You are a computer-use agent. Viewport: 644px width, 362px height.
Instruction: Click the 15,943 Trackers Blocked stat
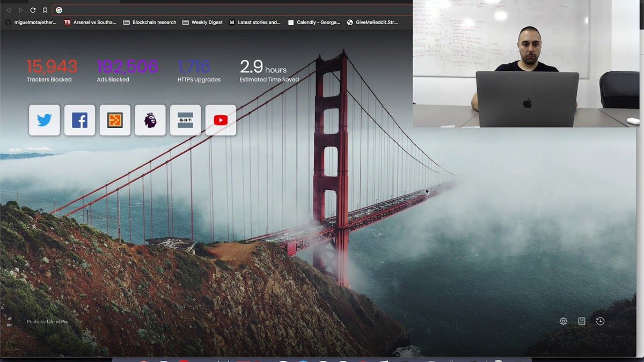[52, 71]
